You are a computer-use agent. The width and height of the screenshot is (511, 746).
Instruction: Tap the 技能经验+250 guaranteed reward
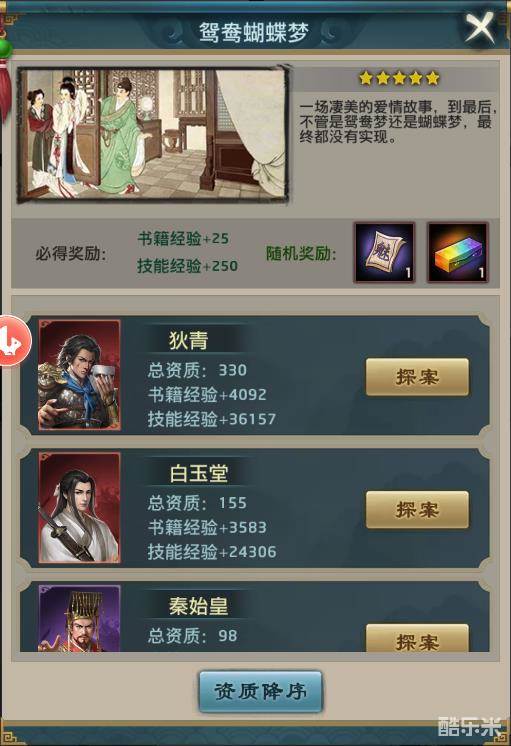point(187,265)
